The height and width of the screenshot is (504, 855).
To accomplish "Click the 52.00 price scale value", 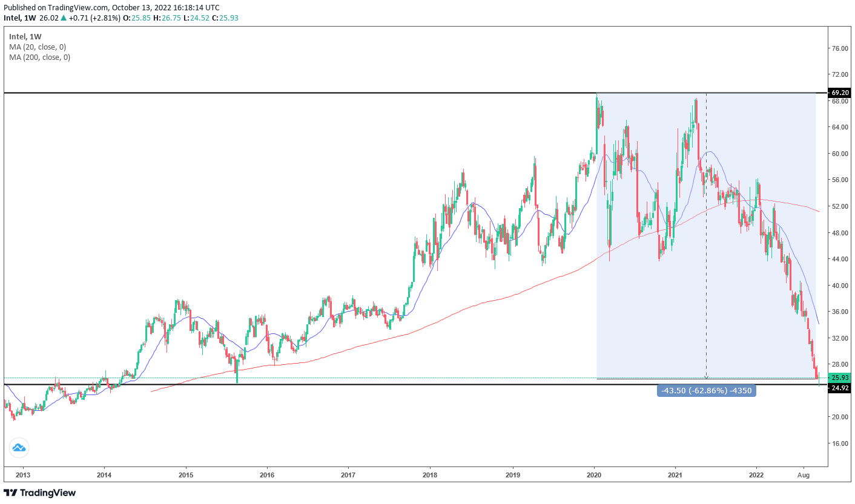I will tap(840, 206).
